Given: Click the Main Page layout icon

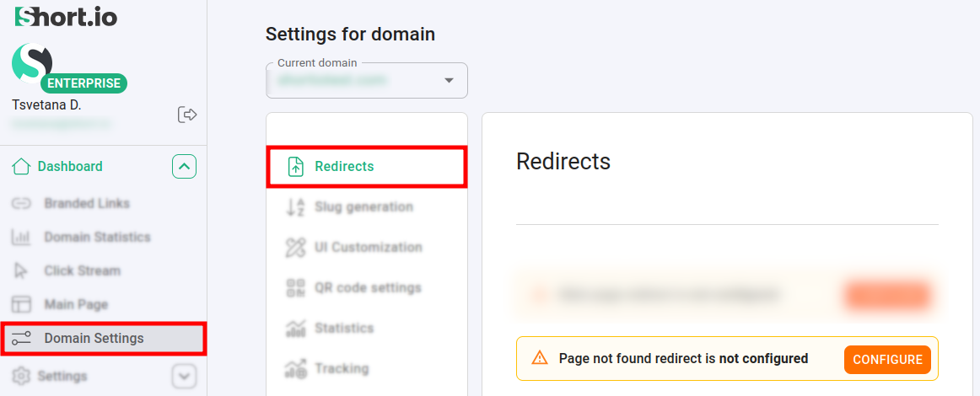Looking at the screenshot, I should 21,304.
